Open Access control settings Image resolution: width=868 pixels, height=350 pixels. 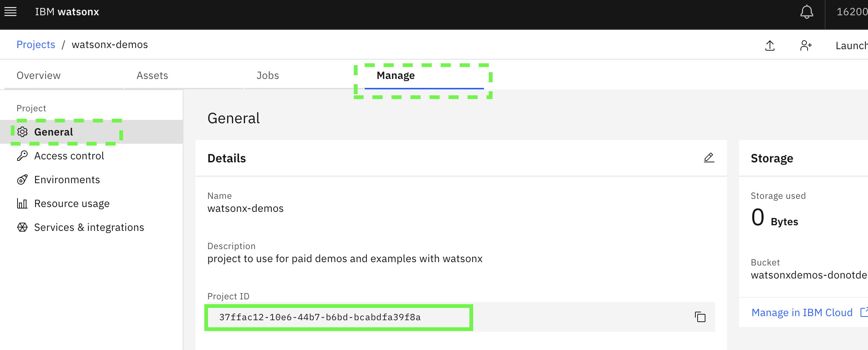tap(91, 156)
